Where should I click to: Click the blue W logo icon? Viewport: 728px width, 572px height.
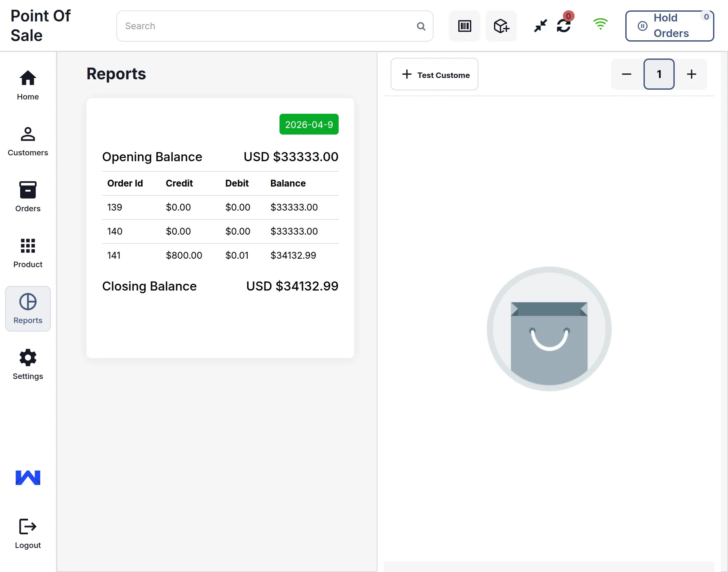28,477
